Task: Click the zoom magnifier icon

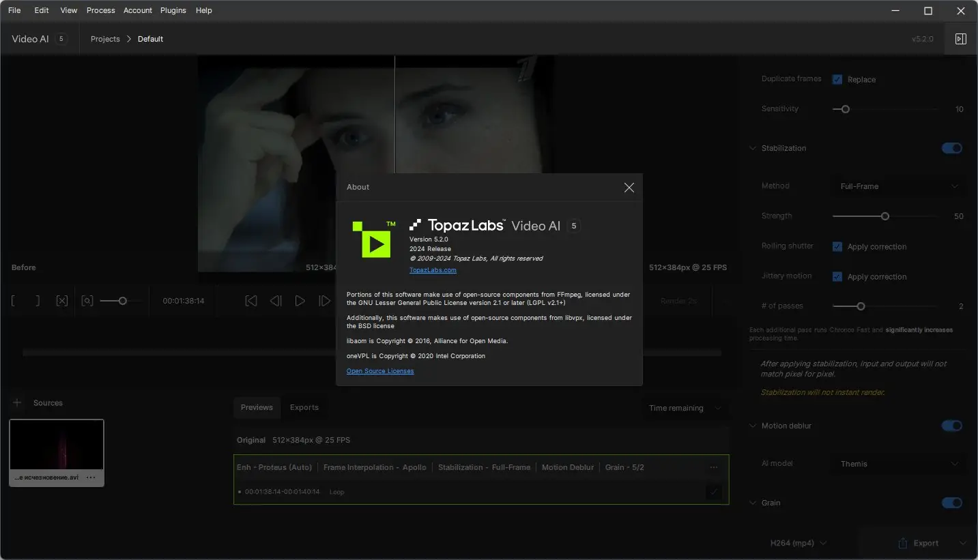Action: coord(87,301)
